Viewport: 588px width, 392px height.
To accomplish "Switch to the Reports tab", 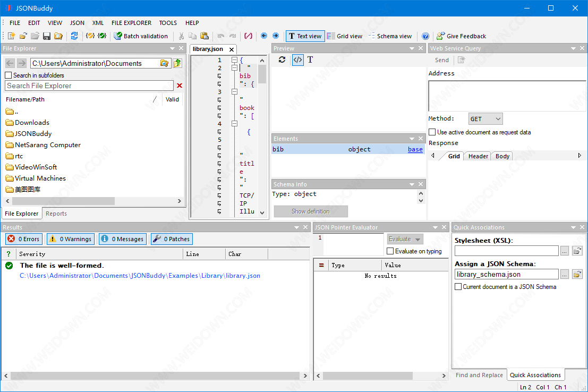I will [x=56, y=214].
